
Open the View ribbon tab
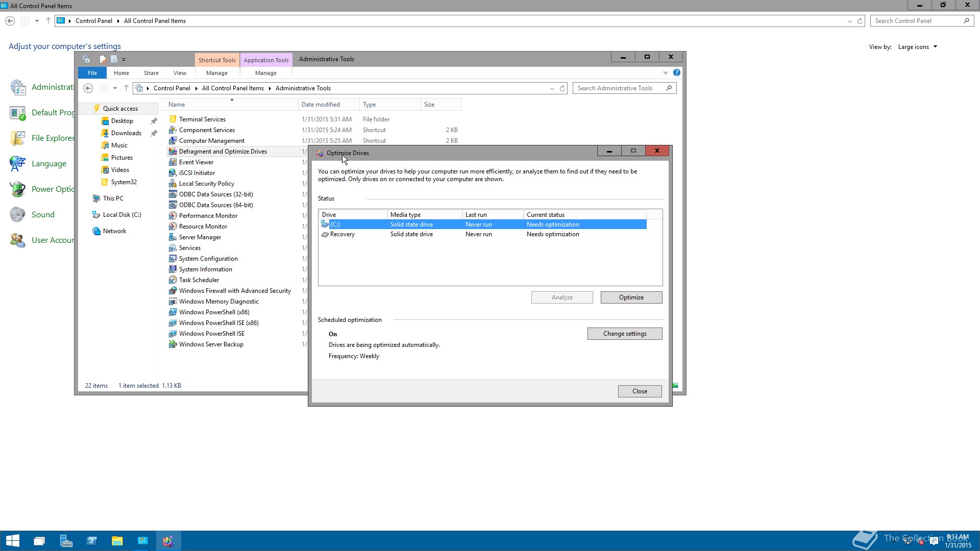click(x=180, y=73)
